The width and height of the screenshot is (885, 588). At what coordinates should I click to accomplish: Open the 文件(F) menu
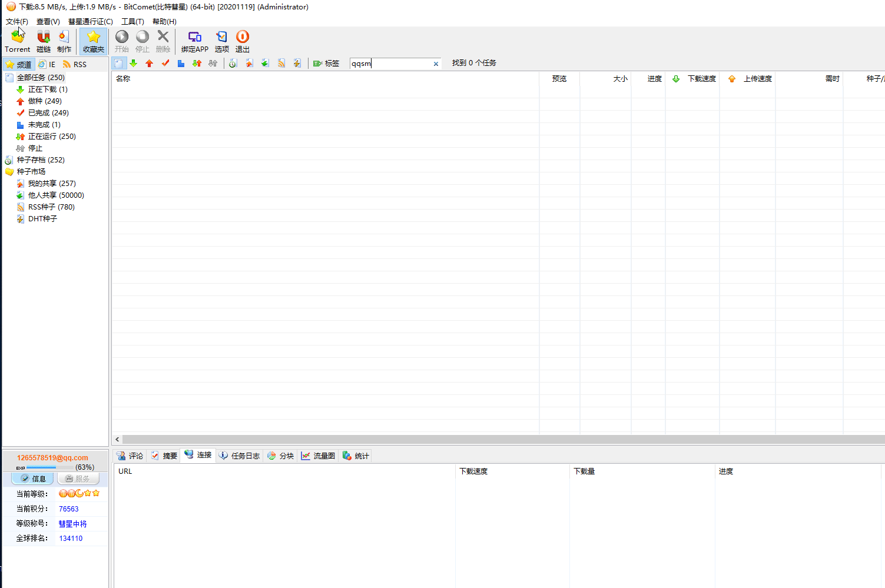point(17,21)
